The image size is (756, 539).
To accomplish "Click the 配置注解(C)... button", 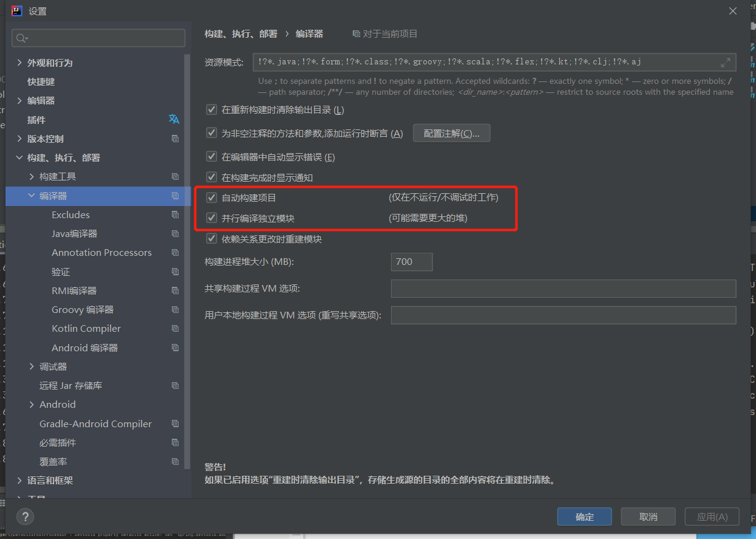I will point(451,133).
